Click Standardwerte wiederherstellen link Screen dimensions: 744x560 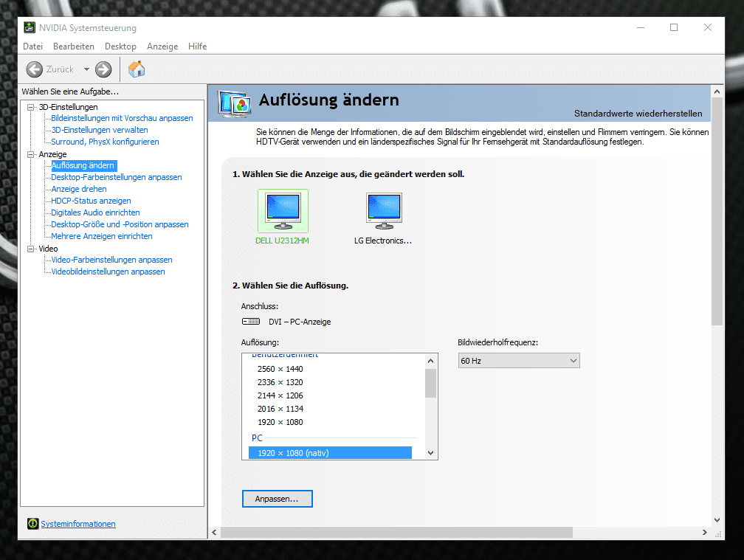click(638, 114)
